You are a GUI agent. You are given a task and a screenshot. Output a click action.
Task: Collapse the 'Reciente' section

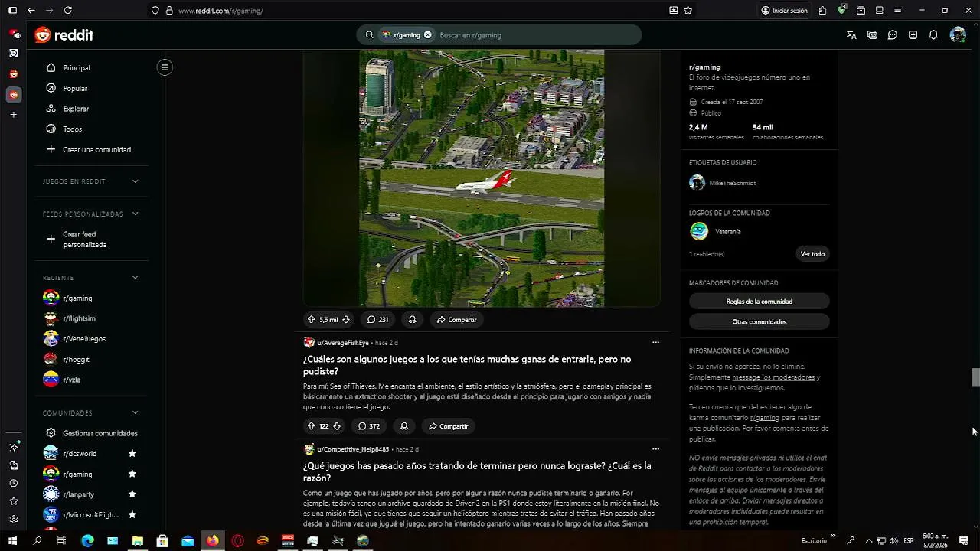(135, 277)
